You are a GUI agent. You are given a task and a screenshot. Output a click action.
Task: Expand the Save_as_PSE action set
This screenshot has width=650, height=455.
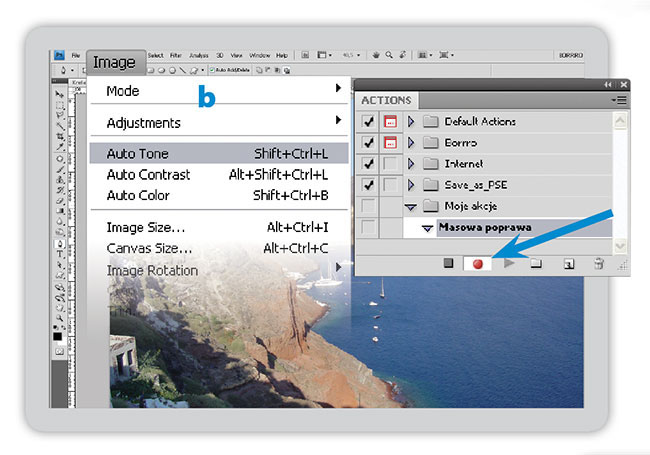tap(412, 184)
